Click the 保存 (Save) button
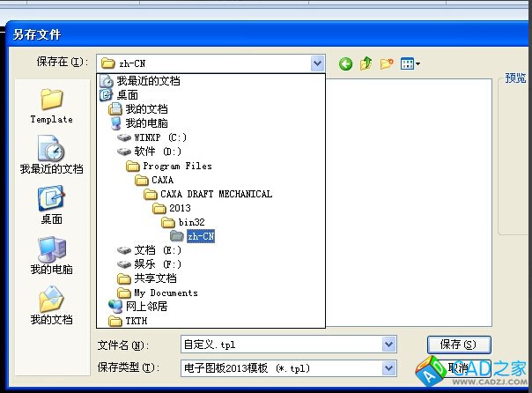This screenshot has height=393, width=532. coord(458,345)
